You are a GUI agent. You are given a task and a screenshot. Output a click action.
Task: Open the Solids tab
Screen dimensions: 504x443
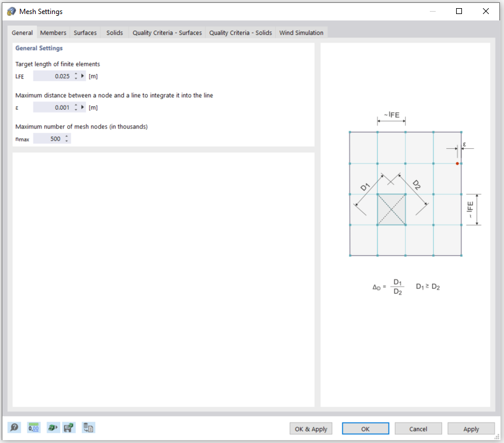(x=114, y=33)
